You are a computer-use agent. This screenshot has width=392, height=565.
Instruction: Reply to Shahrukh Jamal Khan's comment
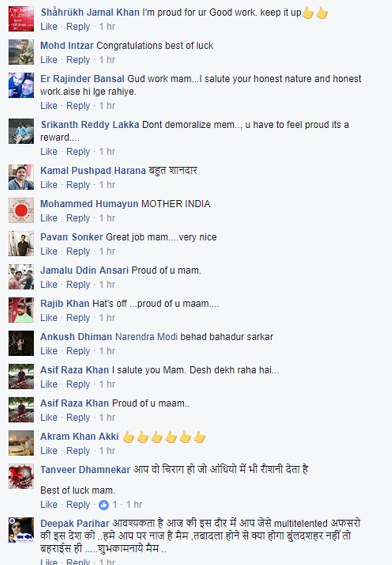[78, 27]
